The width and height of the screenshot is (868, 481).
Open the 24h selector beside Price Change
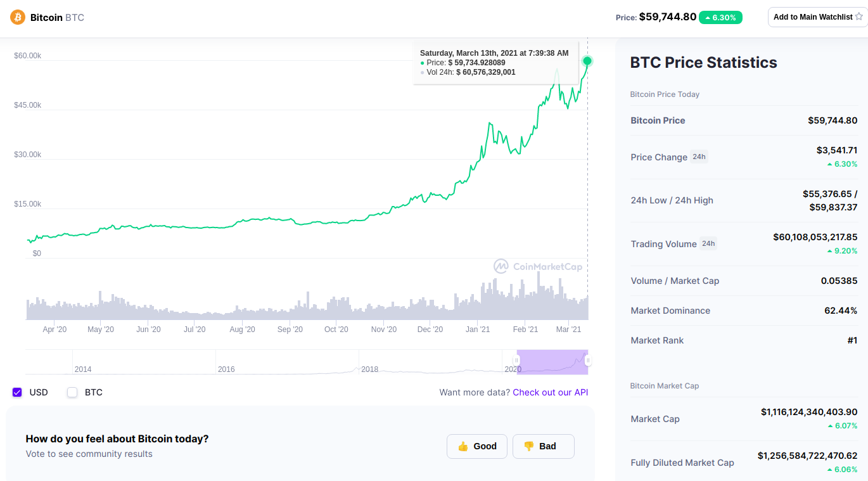coord(699,157)
